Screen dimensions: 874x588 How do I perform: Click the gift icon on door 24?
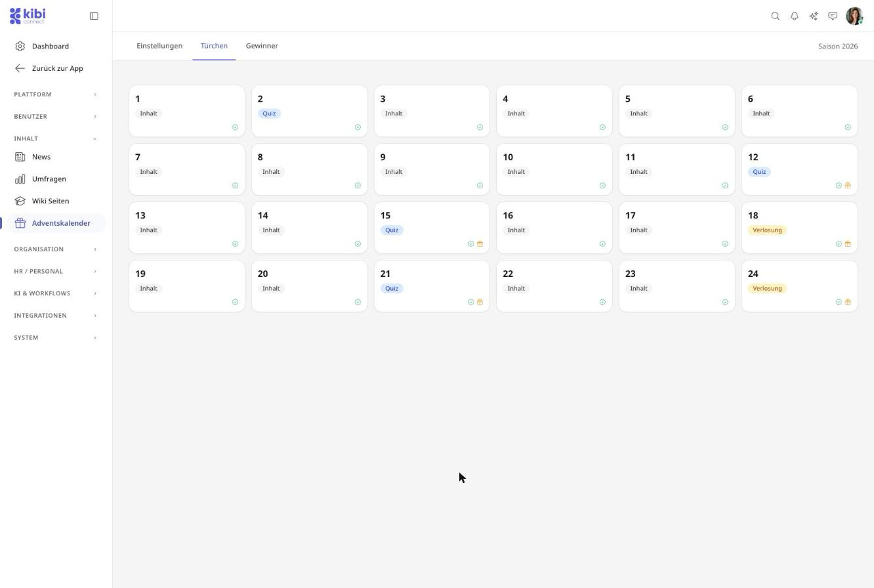pyautogui.click(x=848, y=303)
